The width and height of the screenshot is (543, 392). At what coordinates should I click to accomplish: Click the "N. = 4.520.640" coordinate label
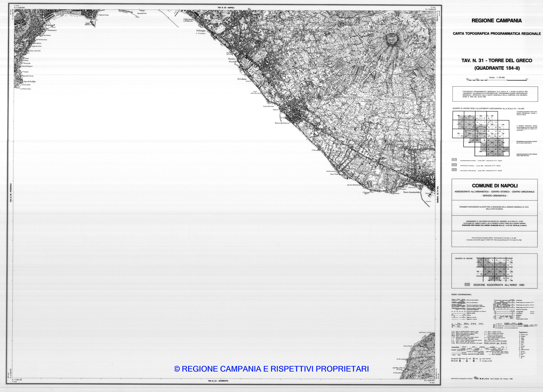point(19,8)
